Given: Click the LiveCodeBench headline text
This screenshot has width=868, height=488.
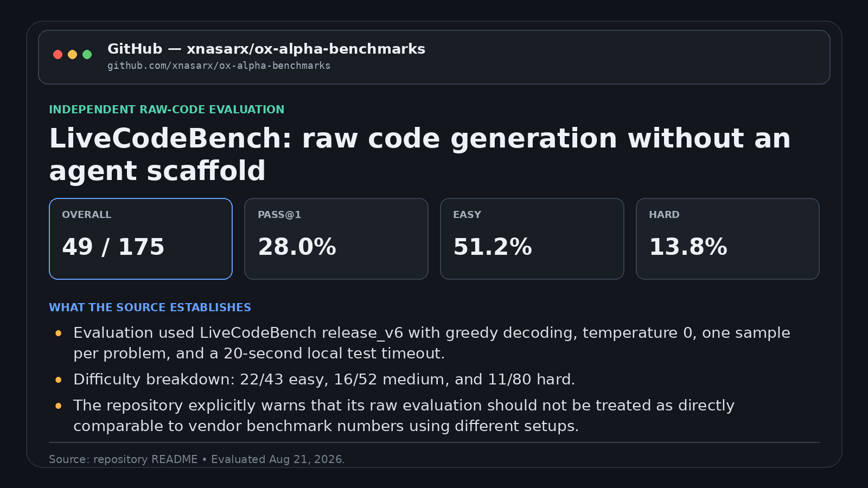Looking at the screenshot, I should (420, 155).
